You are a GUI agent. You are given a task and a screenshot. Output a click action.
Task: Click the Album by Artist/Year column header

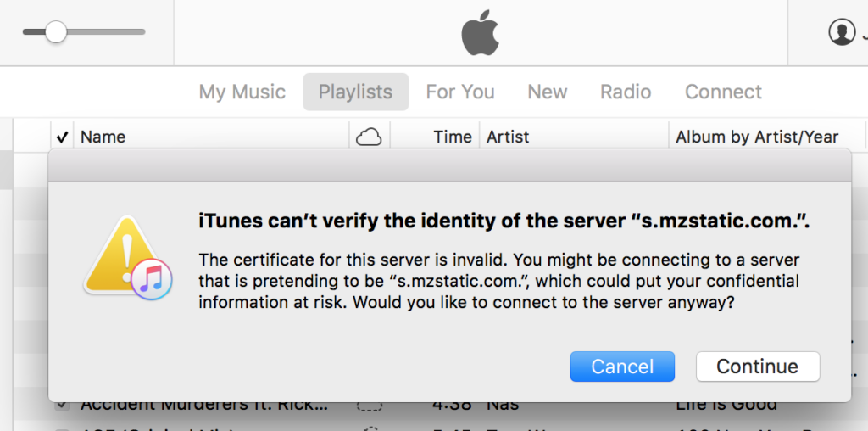(757, 137)
